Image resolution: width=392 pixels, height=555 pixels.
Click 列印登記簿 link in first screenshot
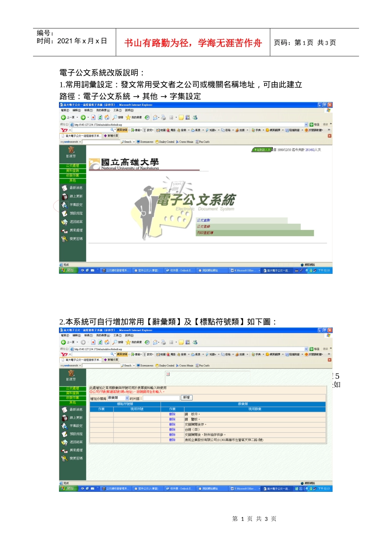(205, 233)
